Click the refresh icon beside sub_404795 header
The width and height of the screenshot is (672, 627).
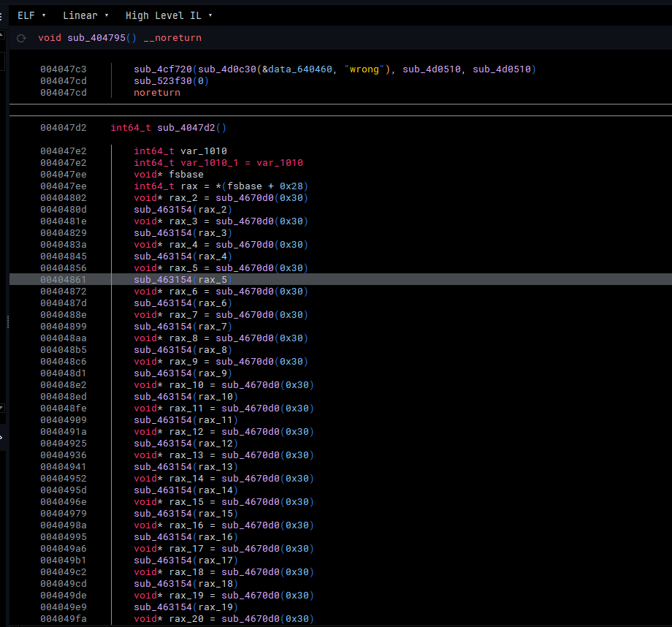[21, 38]
